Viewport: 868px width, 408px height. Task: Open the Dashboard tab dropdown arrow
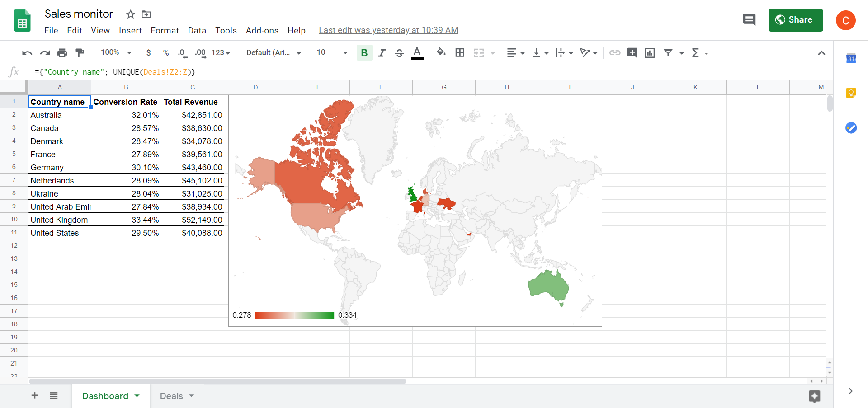tap(137, 396)
